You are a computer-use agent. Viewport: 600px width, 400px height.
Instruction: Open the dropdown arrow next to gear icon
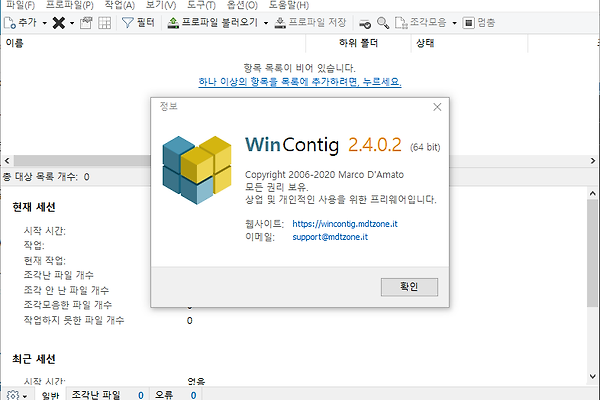click(25, 396)
